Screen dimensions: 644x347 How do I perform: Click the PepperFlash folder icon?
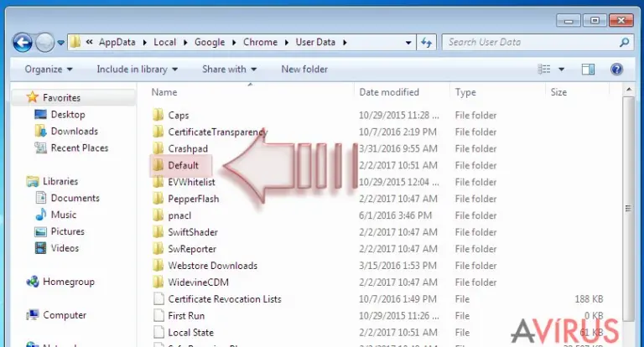tap(158, 199)
